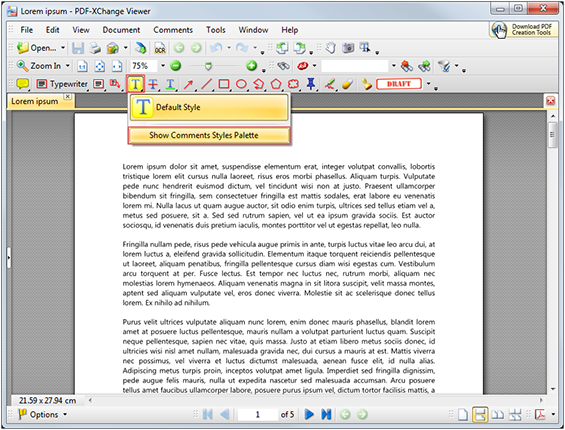Toggle Single Page layout
Image resolution: width=565 pixels, height=430 pixels.
click(463, 415)
